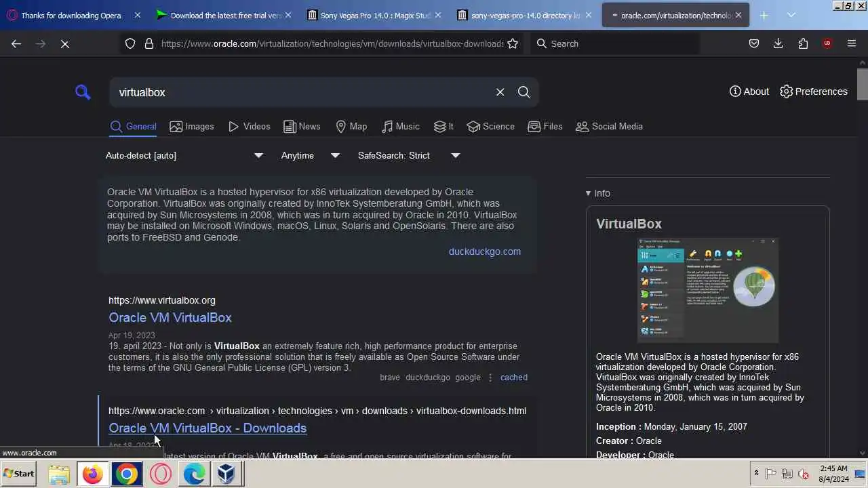Click the browser back arrow button
This screenshot has height=488, width=868.
pyautogui.click(x=16, y=43)
